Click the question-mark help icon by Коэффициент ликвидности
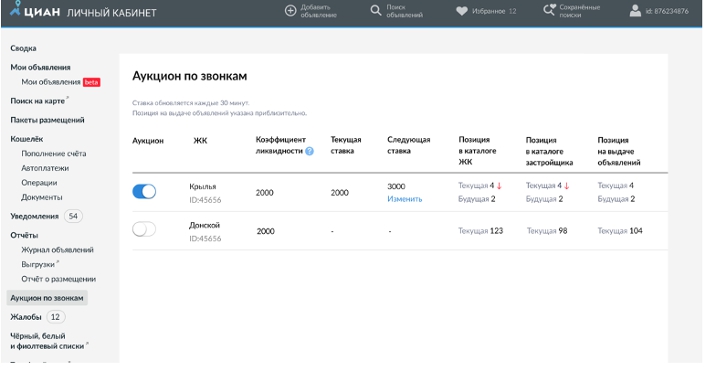 [x=310, y=151]
